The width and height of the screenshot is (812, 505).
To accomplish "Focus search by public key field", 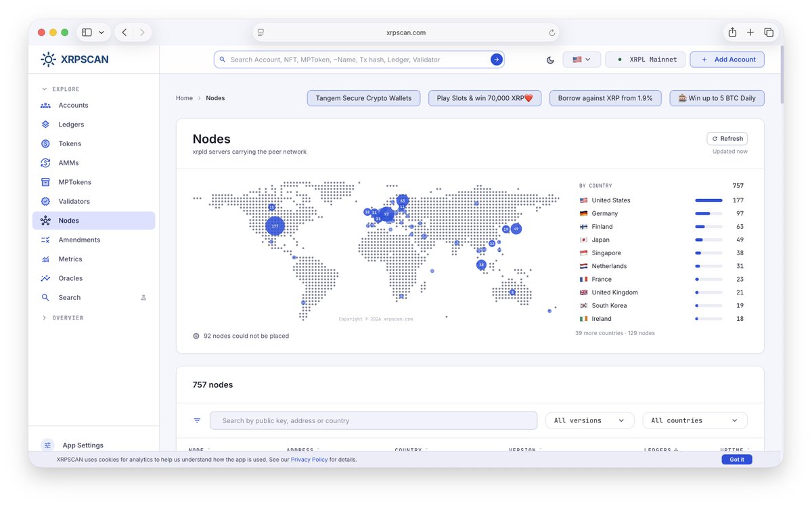I will pyautogui.click(x=374, y=420).
